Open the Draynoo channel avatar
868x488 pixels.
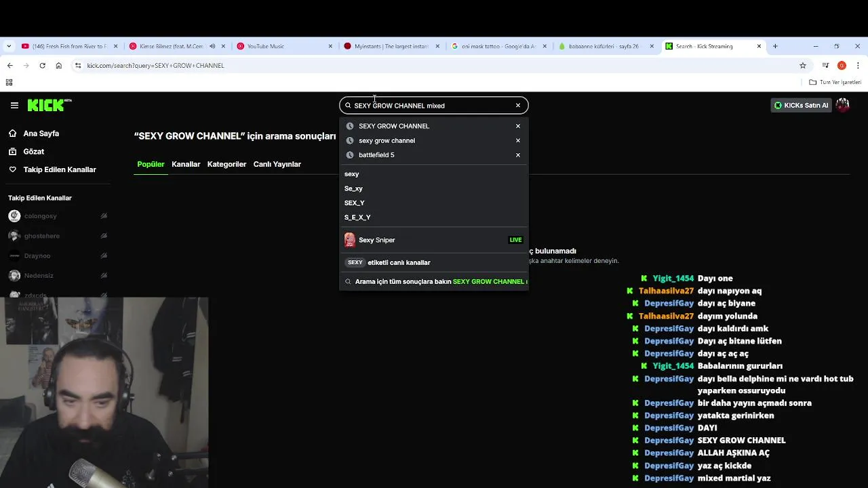(14, 256)
